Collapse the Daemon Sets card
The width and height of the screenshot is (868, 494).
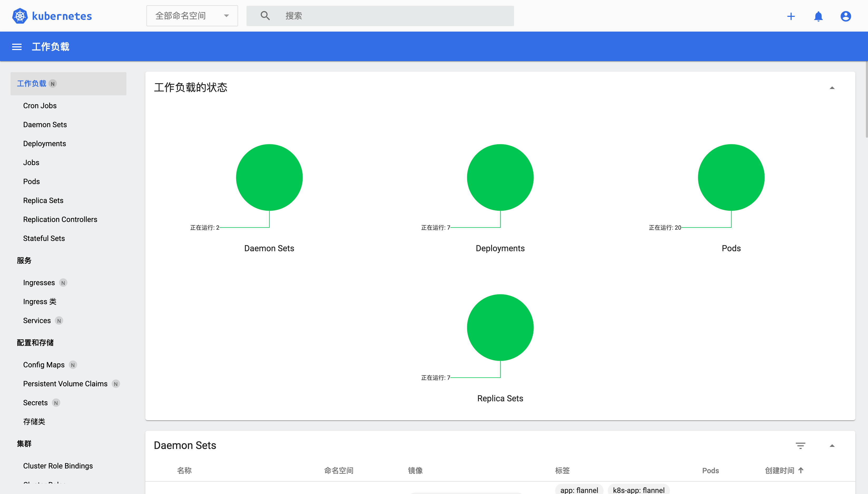pos(832,445)
